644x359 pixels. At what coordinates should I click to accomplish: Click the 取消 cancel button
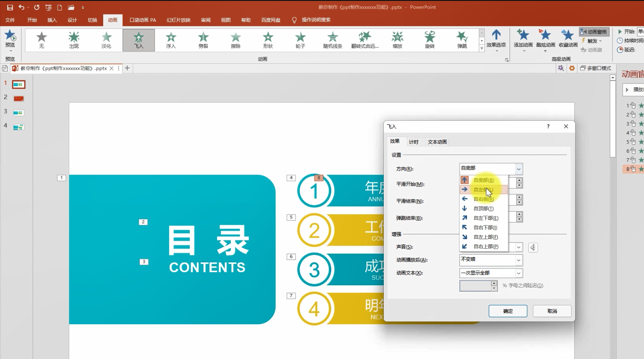(552, 311)
